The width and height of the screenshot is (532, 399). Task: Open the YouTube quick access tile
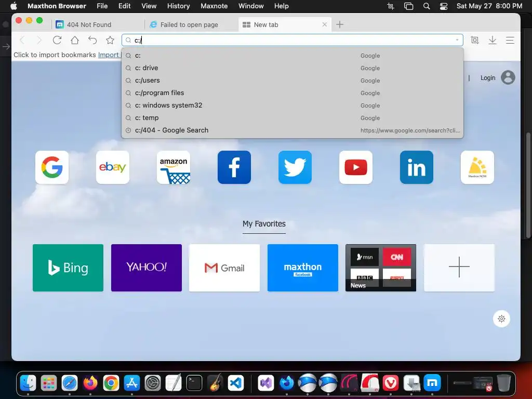pyautogui.click(x=355, y=167)
